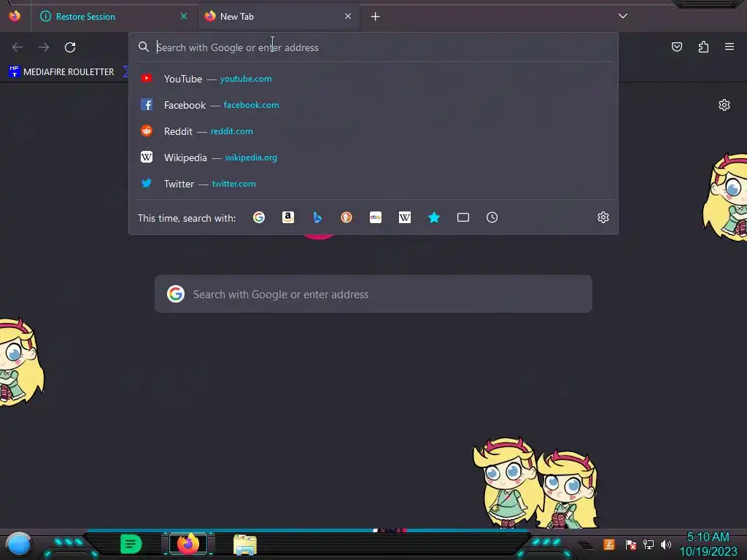747x560 pixels.
Task: Choose the Reddit suggestion
Action: pyautogui.click(x=373, y=131)
